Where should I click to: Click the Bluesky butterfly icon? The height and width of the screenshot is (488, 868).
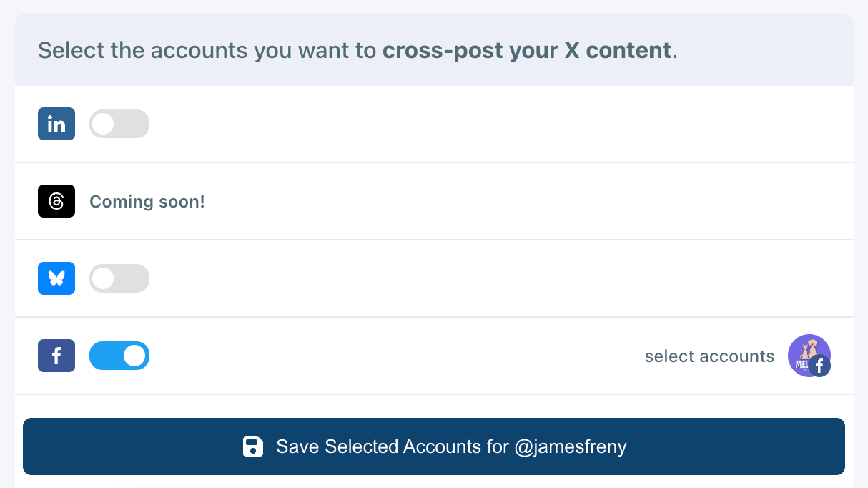coord(56,278)
